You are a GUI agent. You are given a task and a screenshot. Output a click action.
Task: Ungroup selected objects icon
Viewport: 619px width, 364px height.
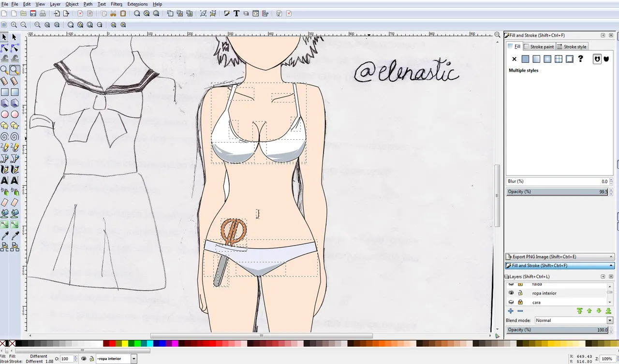(213, 14)
